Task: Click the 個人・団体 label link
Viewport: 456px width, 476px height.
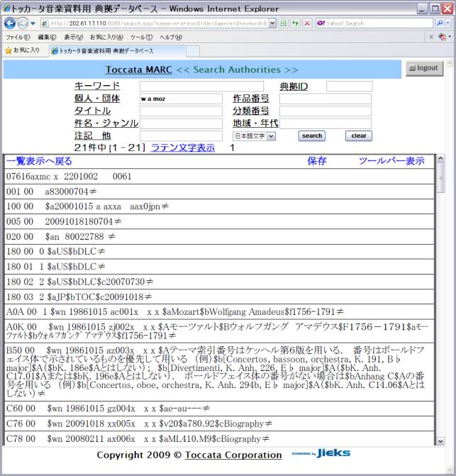Action: pos(97,99)
